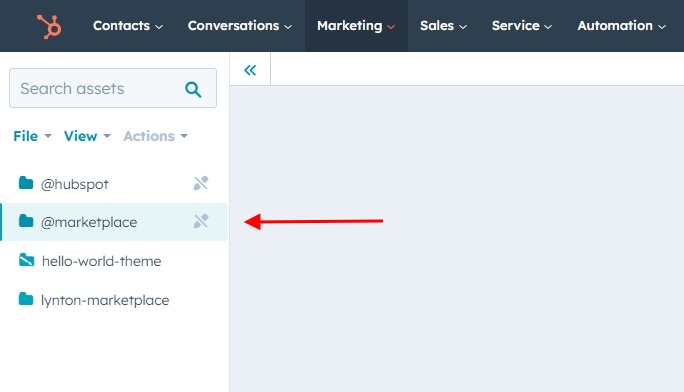
Task: Click the lock icon beside @marketplace
Action: click(x=201, y=221)
